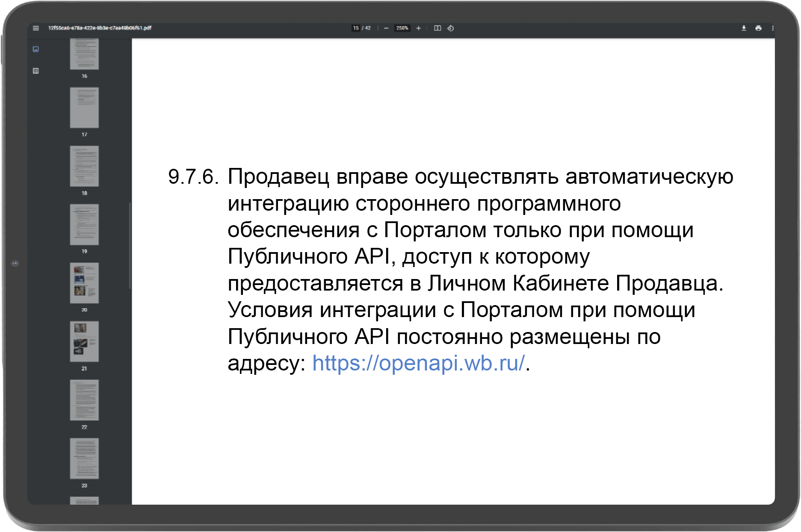Download the PDF file
Viewport: 801px width, 532px height.
[744, 28]
